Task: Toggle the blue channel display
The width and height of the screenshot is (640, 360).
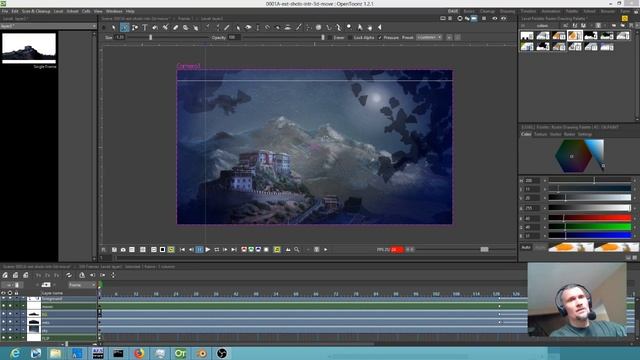Action: (258, 249)
